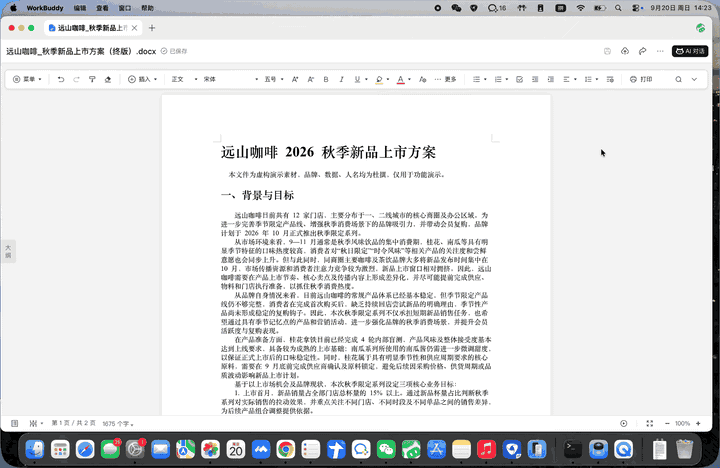The height and width of the screenshot is (468, 720).
Task: Toggle underline formatting
Action: [x=357, y=79]
